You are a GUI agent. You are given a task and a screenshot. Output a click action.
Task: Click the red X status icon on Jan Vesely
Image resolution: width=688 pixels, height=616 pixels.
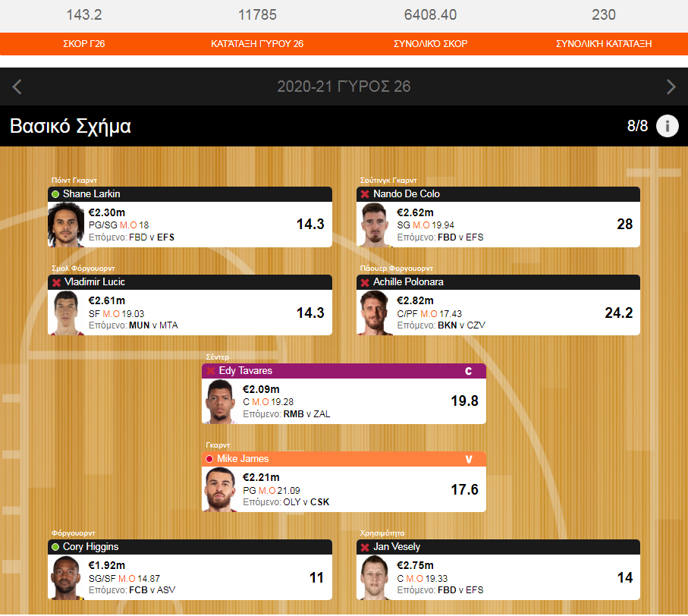coord(365,547)
